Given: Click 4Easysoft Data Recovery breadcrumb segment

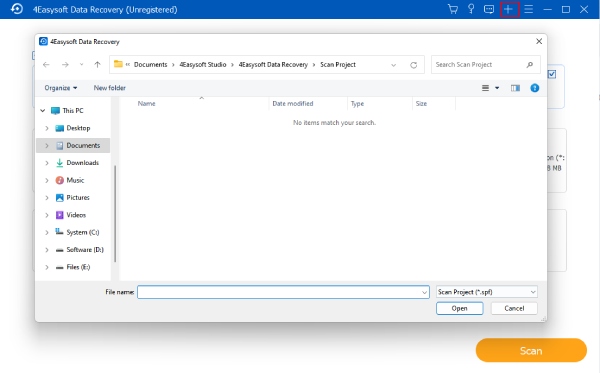Looking at the screenshot, I should point(273,65).
